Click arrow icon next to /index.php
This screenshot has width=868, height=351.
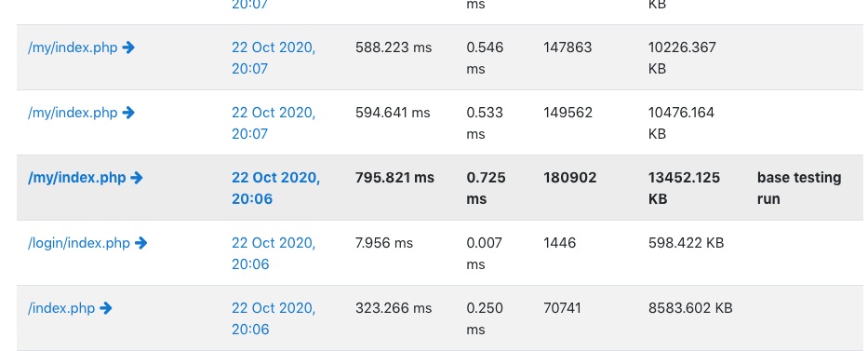[106, 308]
